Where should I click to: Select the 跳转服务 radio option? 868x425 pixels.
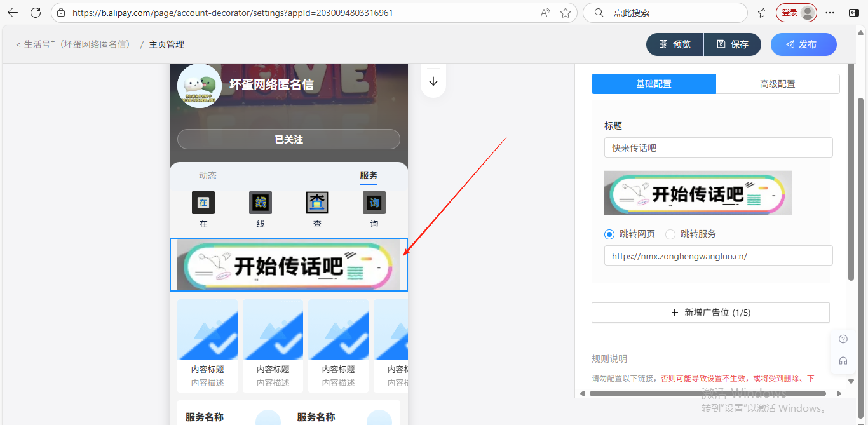tap(670, 234)
